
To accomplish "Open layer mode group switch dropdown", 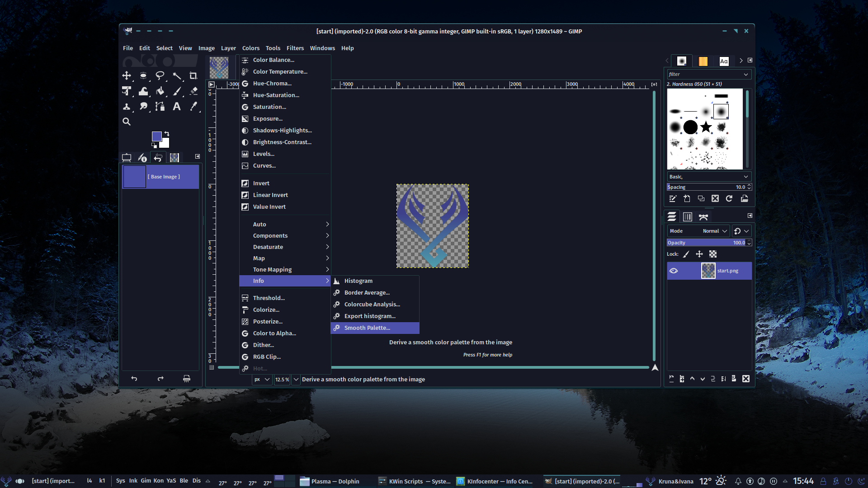I will click(741, 231).
